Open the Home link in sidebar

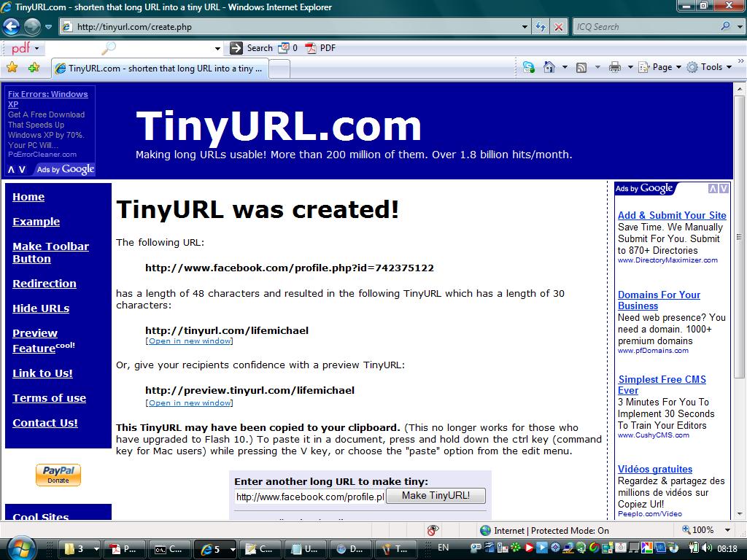[28, 197]
